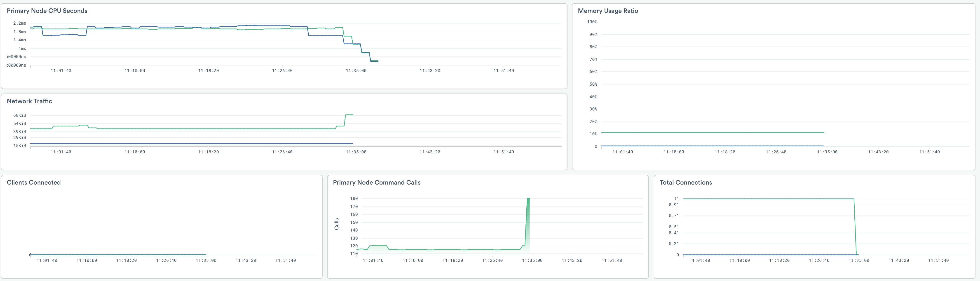Click the 39KiB label in Network Traffic
Screen dimensions: 980x281
pyautogui.click(x=20, y=131)
